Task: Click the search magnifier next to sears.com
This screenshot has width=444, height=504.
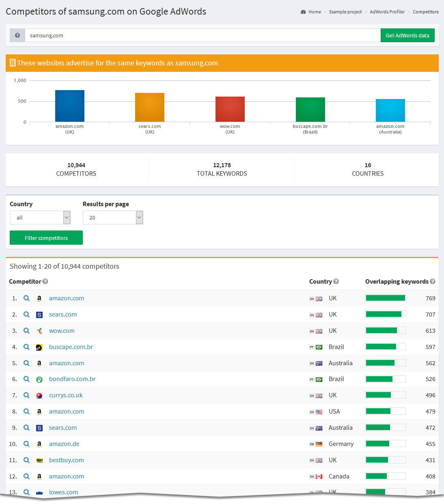Action: tap(26, 314)
